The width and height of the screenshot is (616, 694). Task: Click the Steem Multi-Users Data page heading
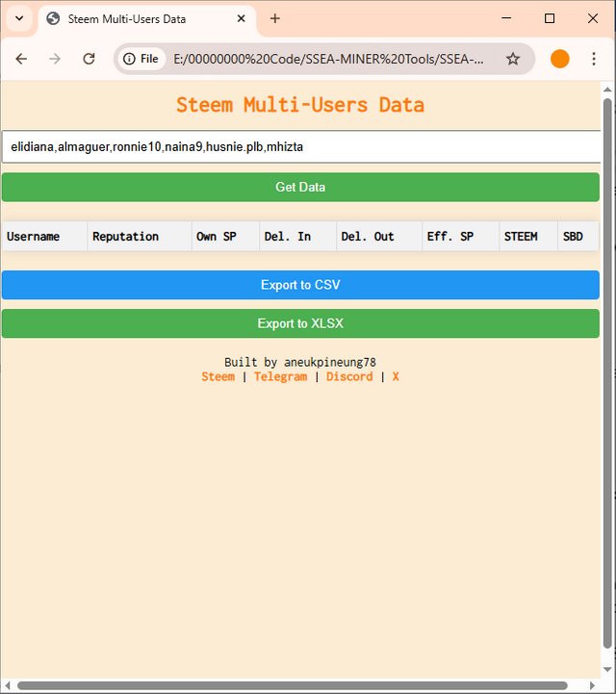300,105
